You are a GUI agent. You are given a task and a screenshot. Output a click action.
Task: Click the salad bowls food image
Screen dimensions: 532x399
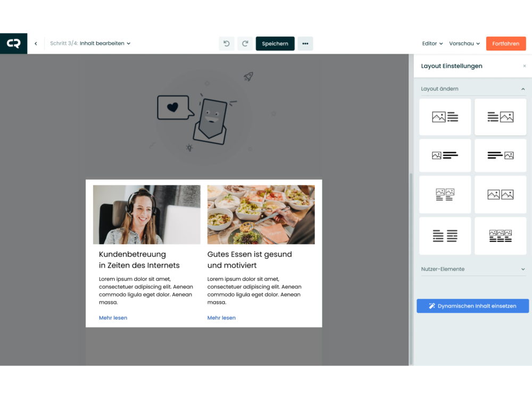coord(261,214)
